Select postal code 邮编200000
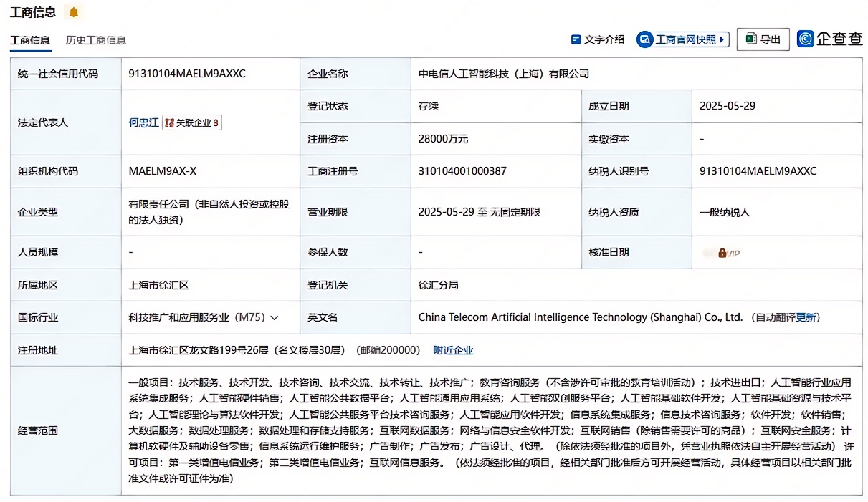The height and width of the screenshot is (502, 868). [x=388, y=350]
